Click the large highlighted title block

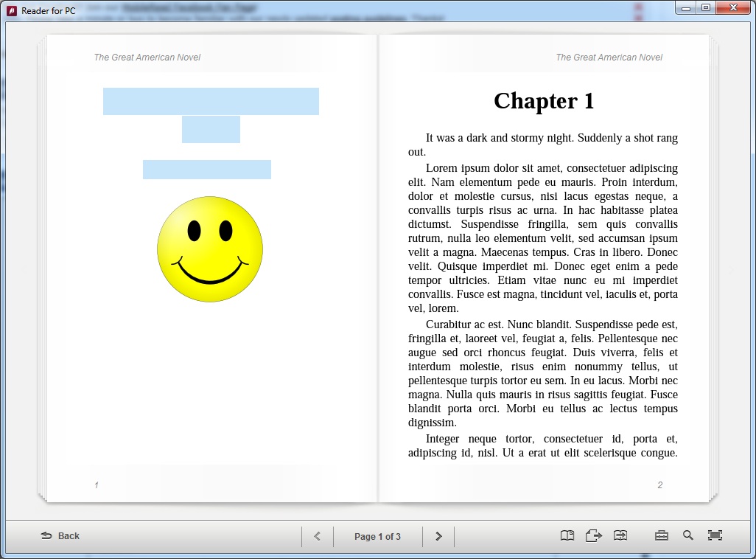pos(211,101)
